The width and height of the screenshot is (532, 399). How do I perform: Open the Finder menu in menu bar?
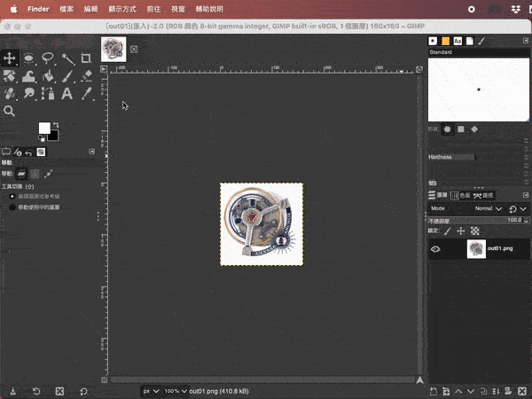38,9
